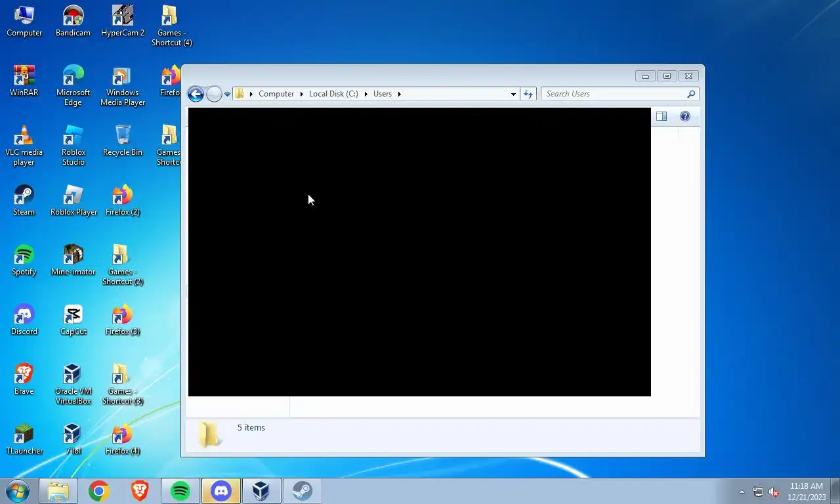Viewport: 840px width, 504px height.
Task: Switch to Discord in taskbar
Action: coord(221,491)
